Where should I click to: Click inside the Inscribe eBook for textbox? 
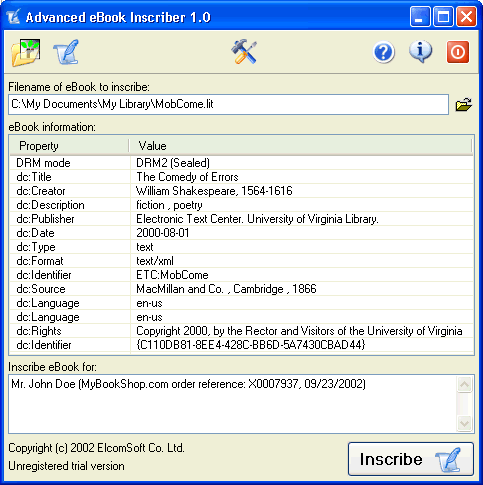[232, 404]
